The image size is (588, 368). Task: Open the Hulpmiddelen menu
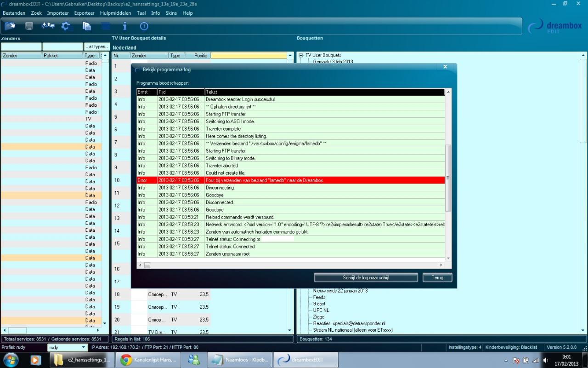point(115,13)
